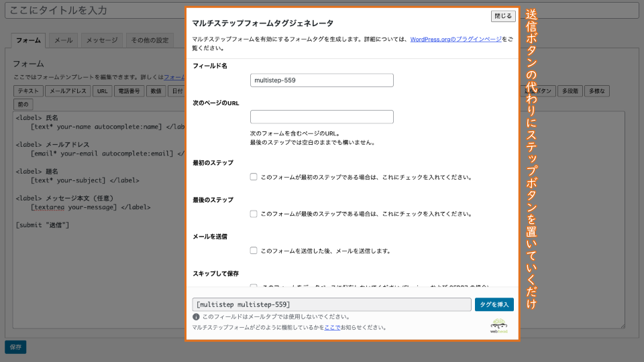Click the フォーム help link in description
The width and height of the screenshot is (644, 362).
[174, 77]
